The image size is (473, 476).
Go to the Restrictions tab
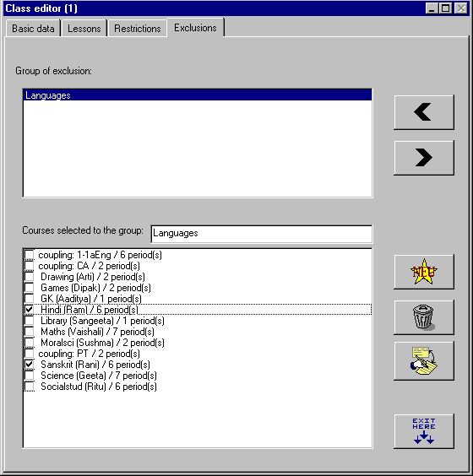point(138,29)
